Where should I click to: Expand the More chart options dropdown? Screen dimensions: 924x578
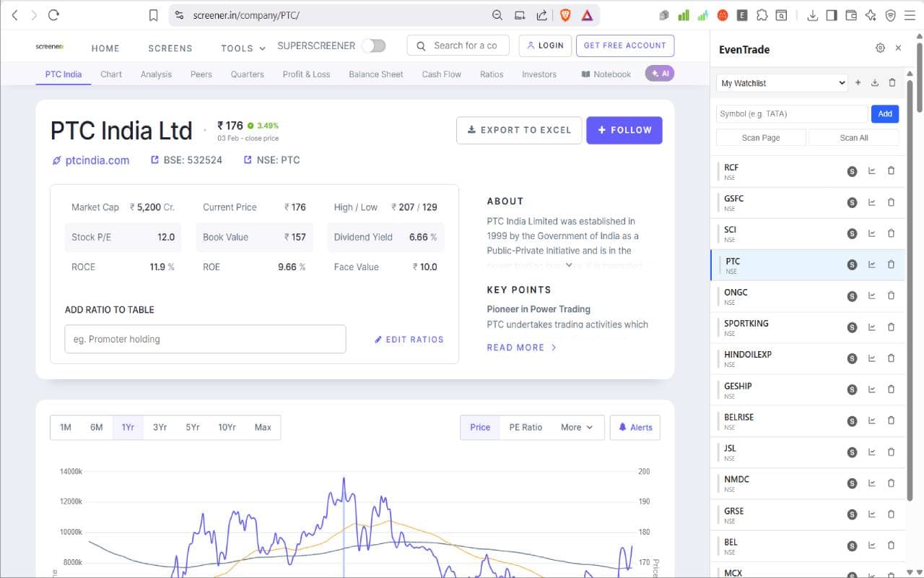pos(577,427)
